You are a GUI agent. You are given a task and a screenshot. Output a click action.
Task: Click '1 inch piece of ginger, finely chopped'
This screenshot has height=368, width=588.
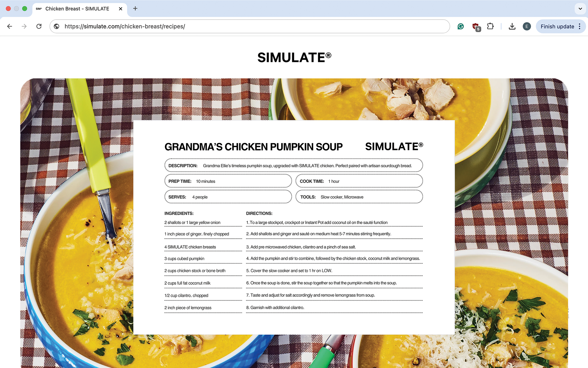point(197,234)
